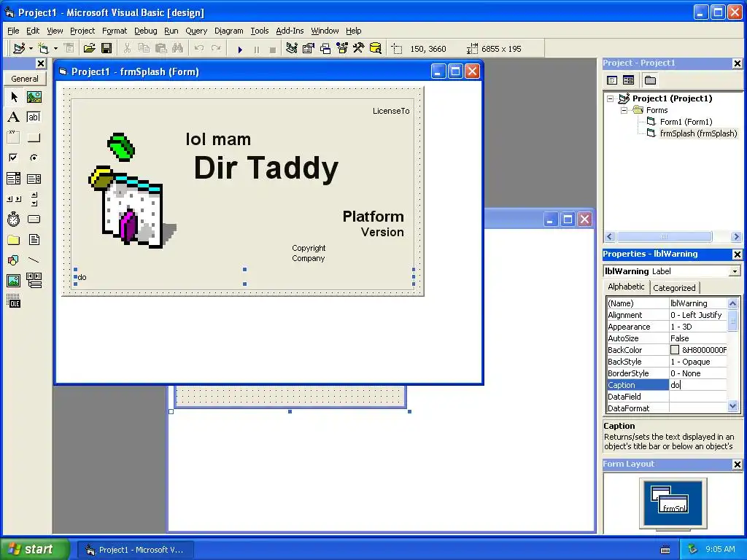Select the Shape control tool
The height and width of the screenshot is (560, 747).
14,260
